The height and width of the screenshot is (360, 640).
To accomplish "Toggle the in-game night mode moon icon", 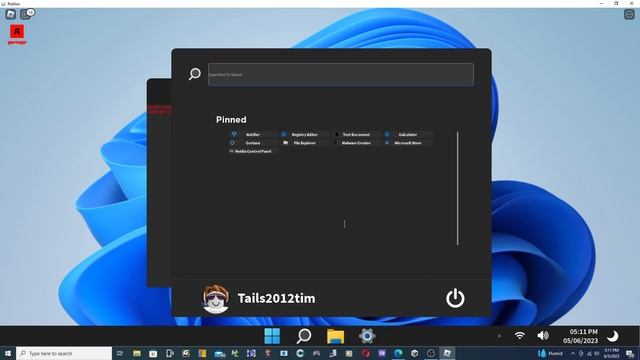I will (612, 336).
